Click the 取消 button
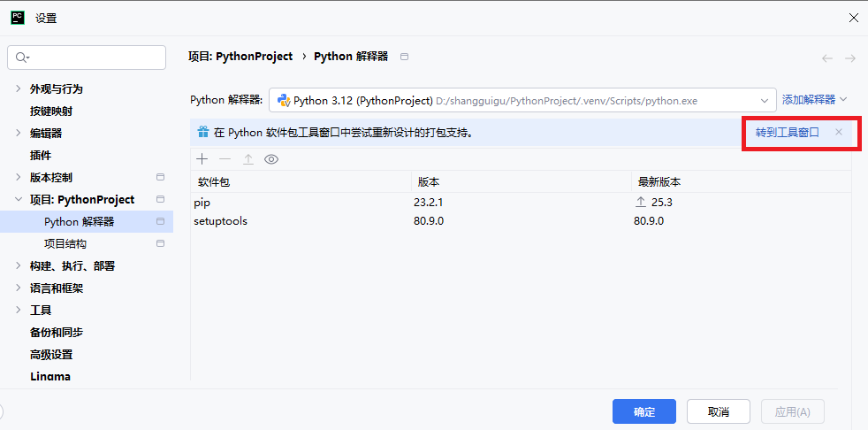Image resolution: width=868 pixels, height=430 pixels. pos(719,411)
